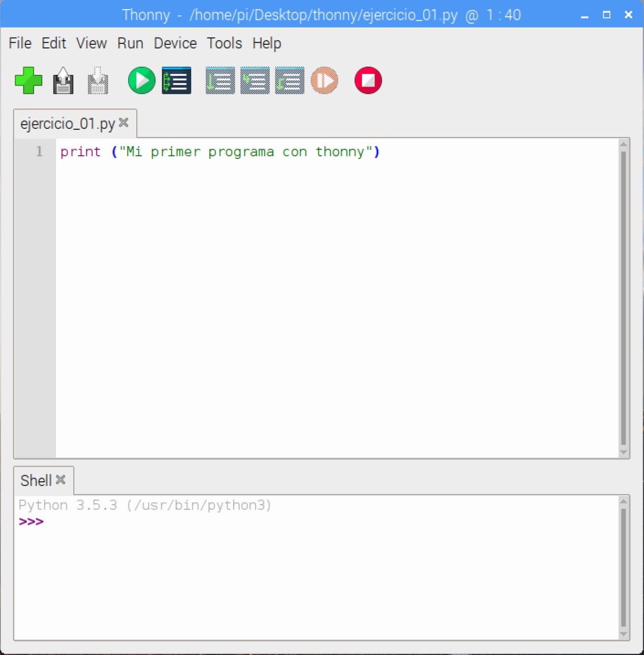Close the Thonny window
The height and width of the screenshot is (655, 644).
point(628,15)
